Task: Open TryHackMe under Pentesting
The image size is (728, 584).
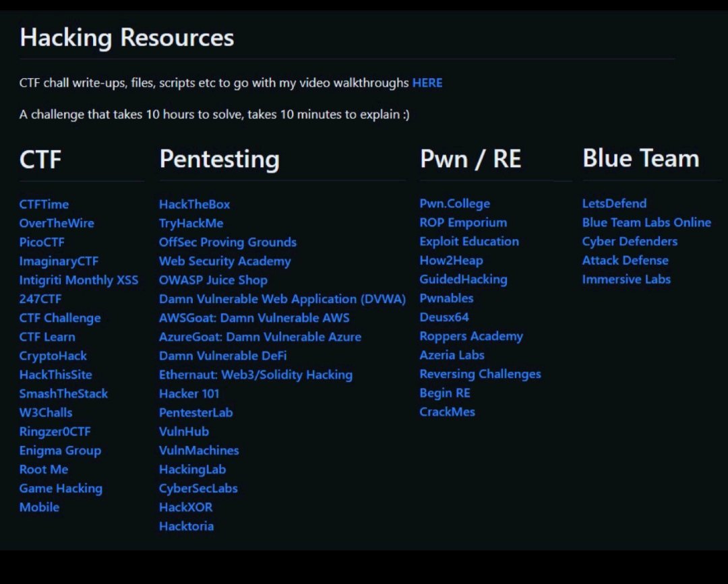Action: click(x=191, y=223)
